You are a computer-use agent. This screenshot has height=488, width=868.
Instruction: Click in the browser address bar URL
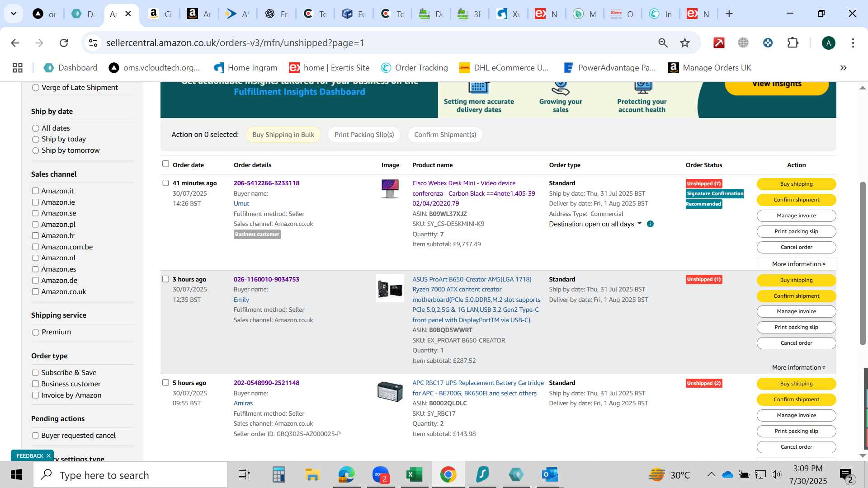[x=235, y=43]
